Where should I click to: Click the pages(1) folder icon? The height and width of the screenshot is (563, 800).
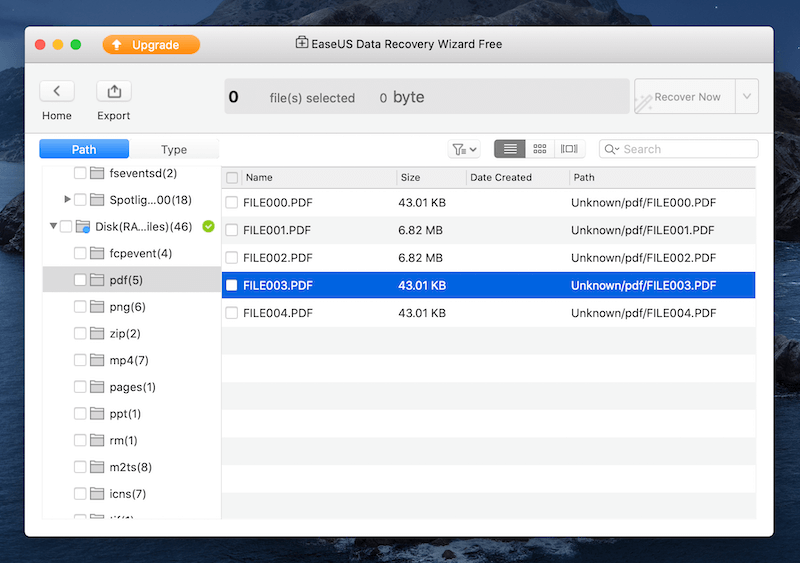click(x=97, y=387)
